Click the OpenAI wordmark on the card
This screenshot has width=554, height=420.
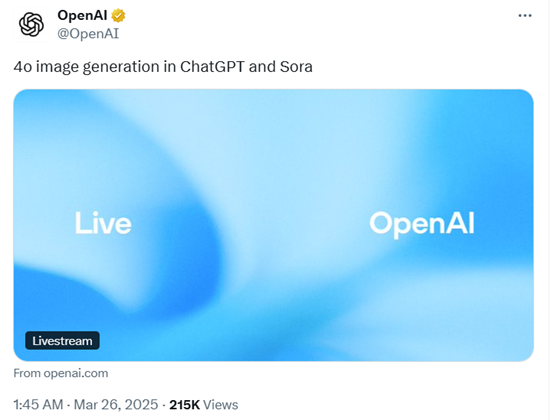pyautogui.click(x=422, y=224)
